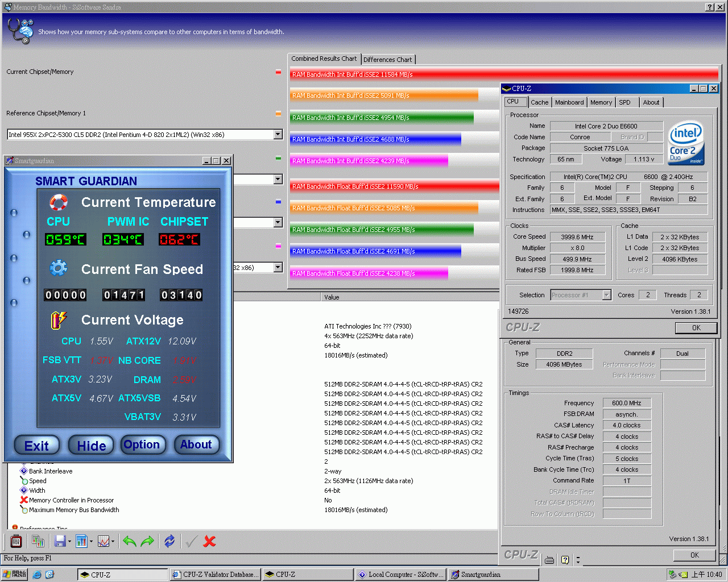The image size is (728, 582).
Task: Click the green Forward arrow
Action: (147, 541)
